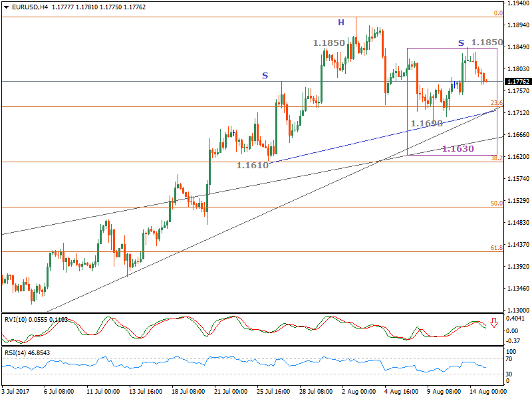The height and width of the screenshot is (399, 532).
Task: Click the 9 Aug 08:00 time label
Action: (x=444, y=392)
